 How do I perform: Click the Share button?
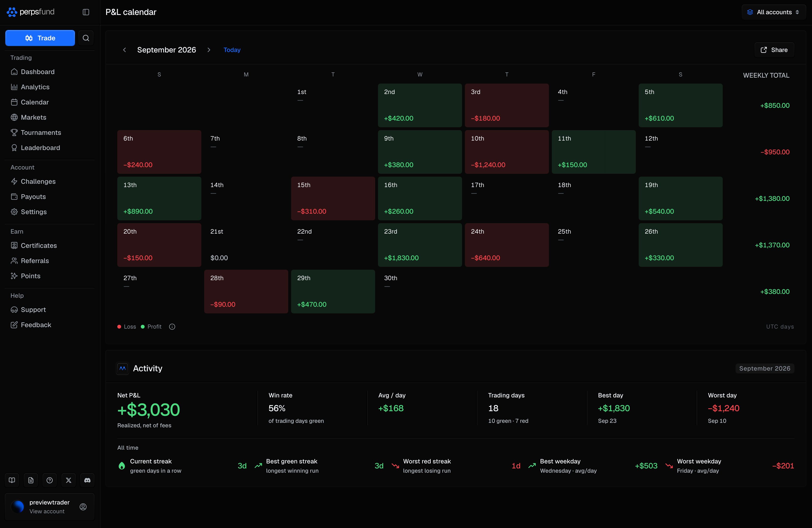(774, 50)
